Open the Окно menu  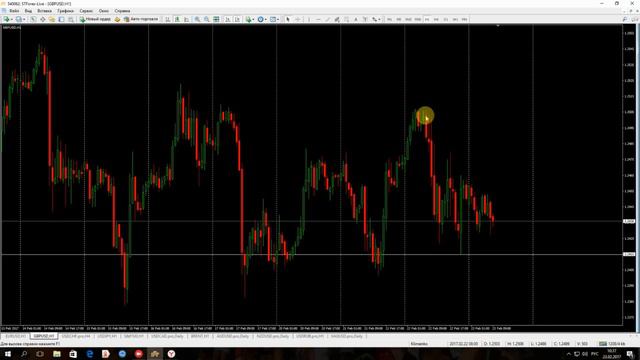click(x=104, y=11)
